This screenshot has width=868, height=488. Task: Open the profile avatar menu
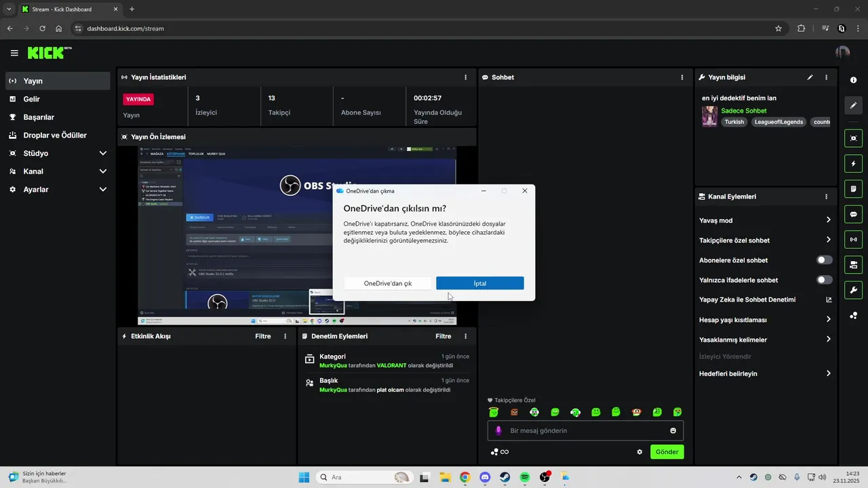point(842,53)
